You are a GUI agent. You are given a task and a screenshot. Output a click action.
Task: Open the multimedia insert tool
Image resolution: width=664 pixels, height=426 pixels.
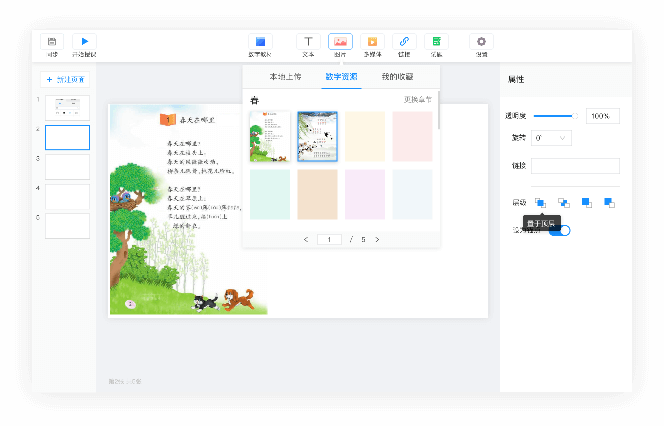372,42
